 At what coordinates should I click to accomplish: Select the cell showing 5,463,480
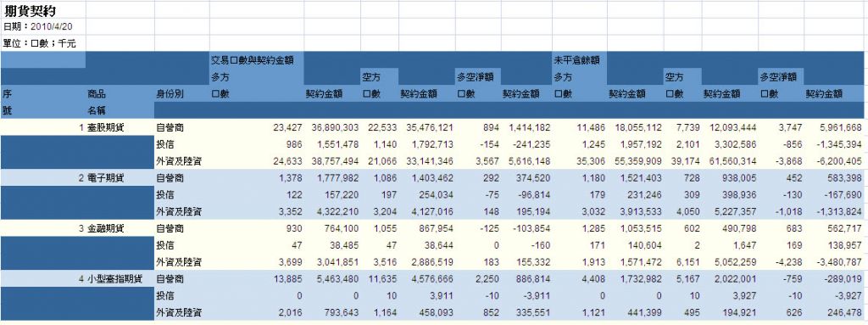tap(337, 279)
